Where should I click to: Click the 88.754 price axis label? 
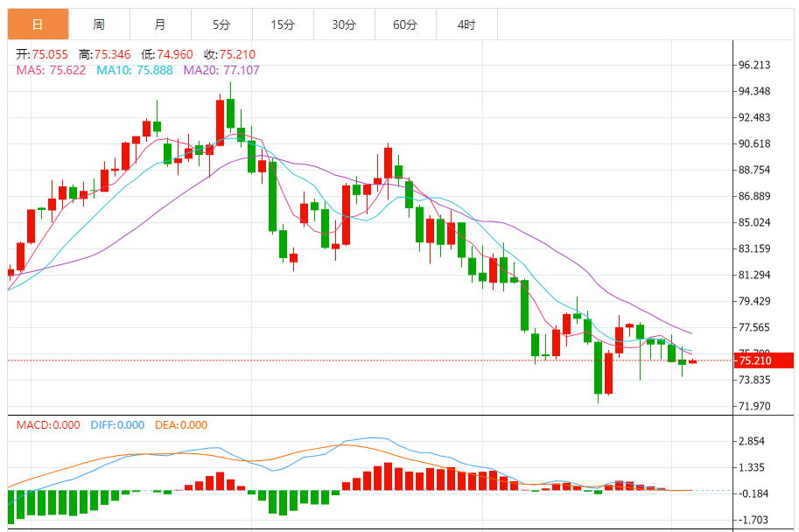(754, 170)
